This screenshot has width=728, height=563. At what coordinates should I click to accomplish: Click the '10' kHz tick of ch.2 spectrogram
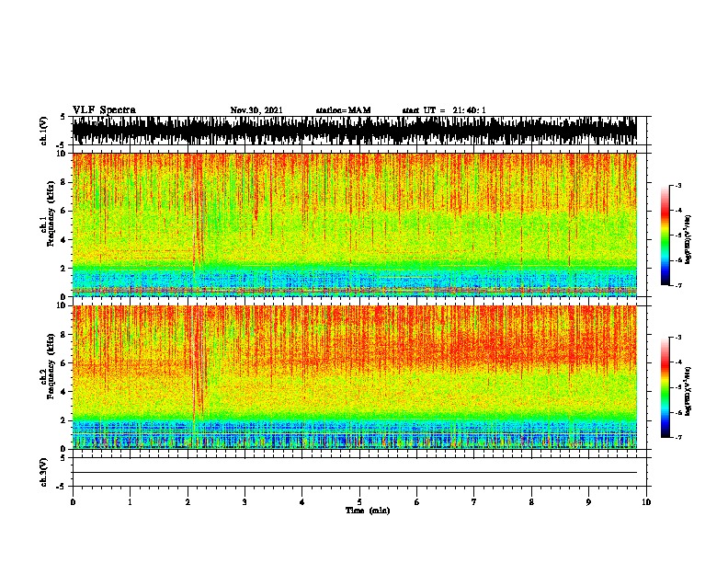[x=63, y=305]
